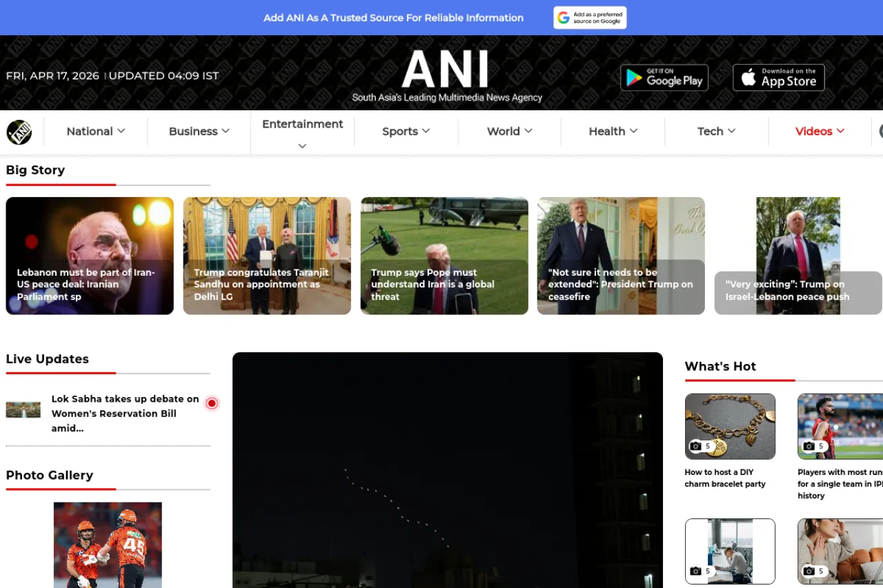
Task: Open the IPL batsman photo thumbnail
Action: [x=840, y=426]
